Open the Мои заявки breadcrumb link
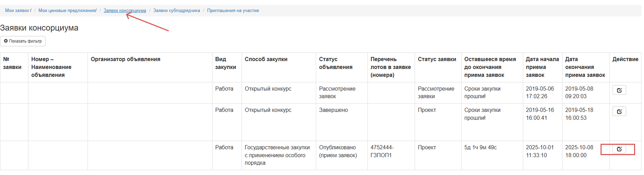 [17, 11]
